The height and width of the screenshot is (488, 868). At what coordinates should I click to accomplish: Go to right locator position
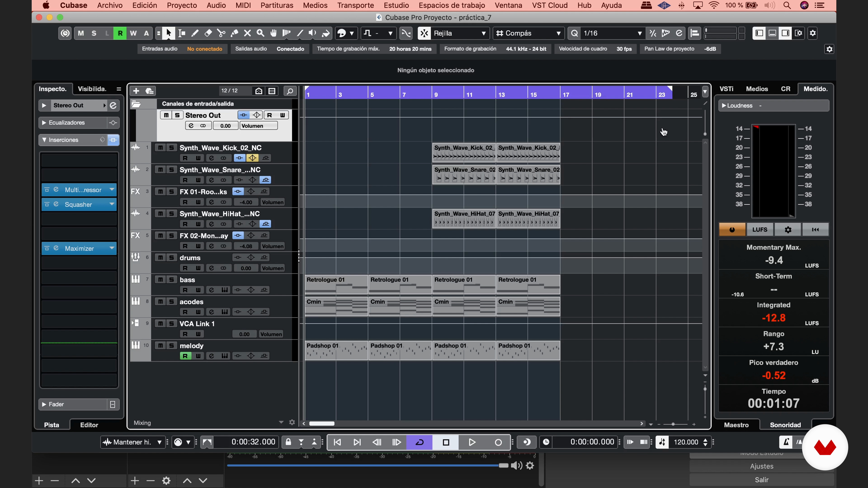click(x=357, y=442)
